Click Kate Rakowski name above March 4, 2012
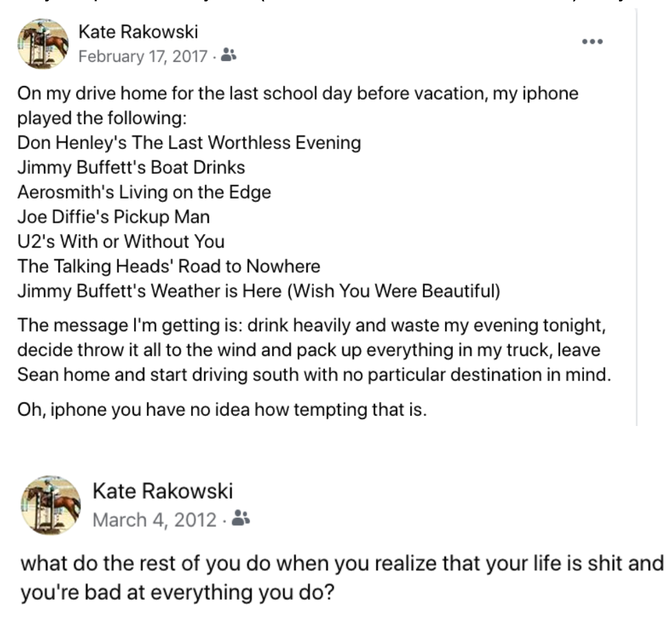Viewport: 672px width, 617px height. click(x=162, y=491)
